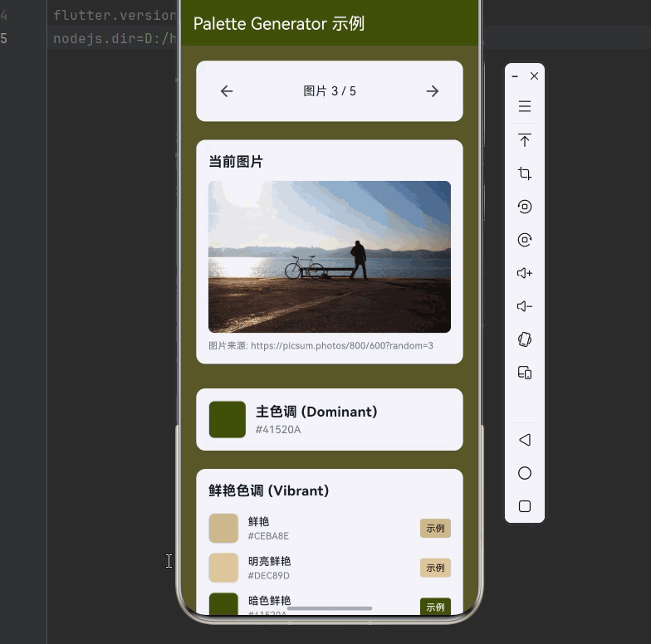The height and width of the screenshot is (644, 651).
Task: Click the Palette Generator 示例 app title
Action: click(279, 23)
